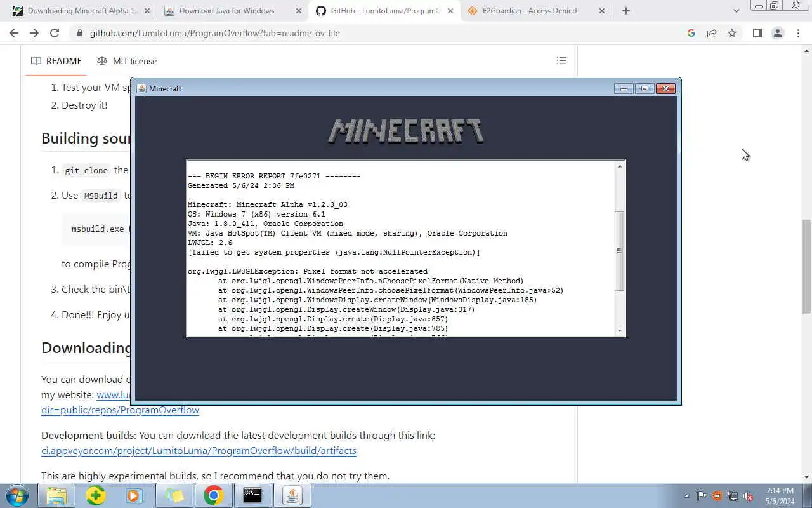Open the README tab
Screen dimensions: 812x508
click(56, 61)
